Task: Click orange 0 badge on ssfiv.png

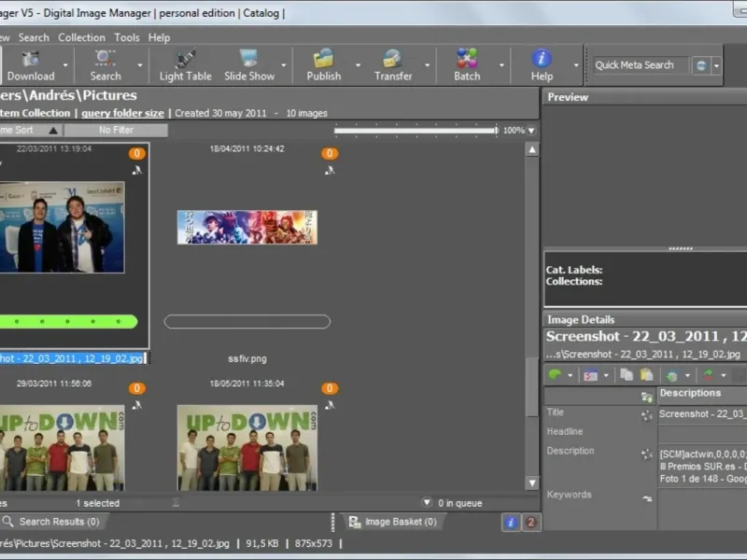Action: 330,153
